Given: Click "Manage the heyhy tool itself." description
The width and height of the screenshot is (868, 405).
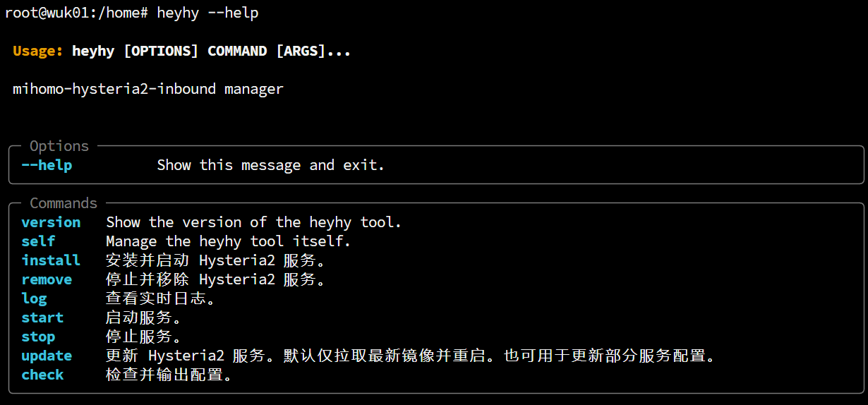Looking at the screenshot, I should [229, 241].
